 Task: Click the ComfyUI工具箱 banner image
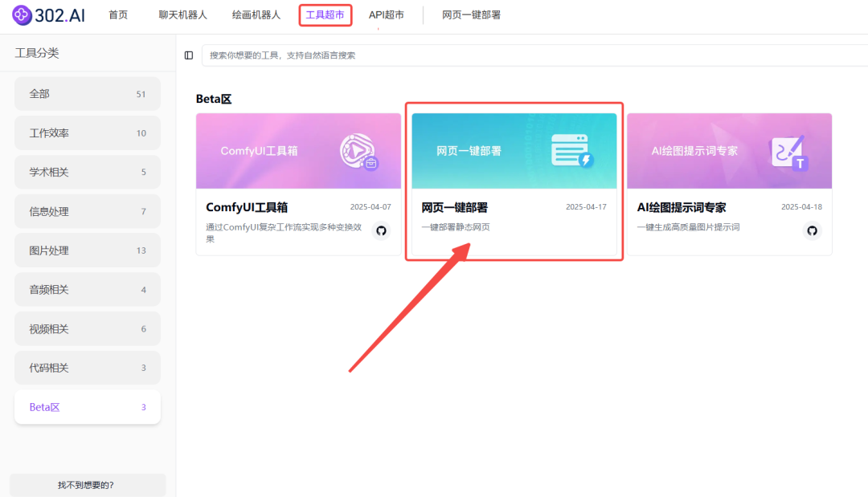pyautogui.click(x=298, y=151)
